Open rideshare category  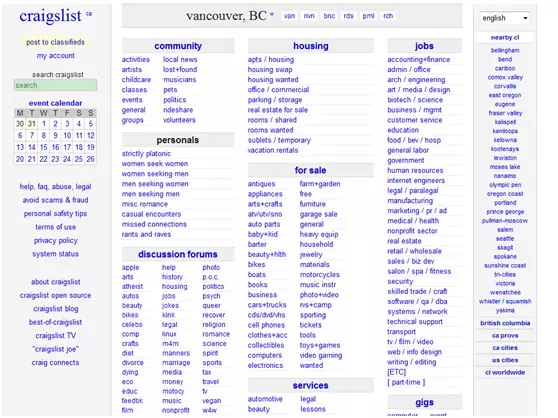(178, 110)
